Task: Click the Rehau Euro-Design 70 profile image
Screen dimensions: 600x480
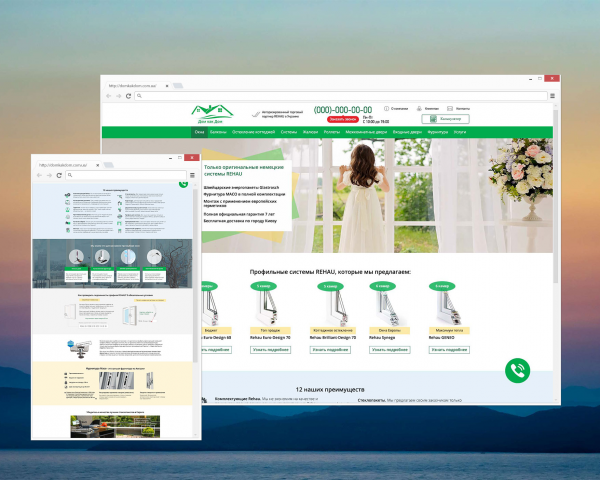Action: pyautogui.click(x=268, y=309)
